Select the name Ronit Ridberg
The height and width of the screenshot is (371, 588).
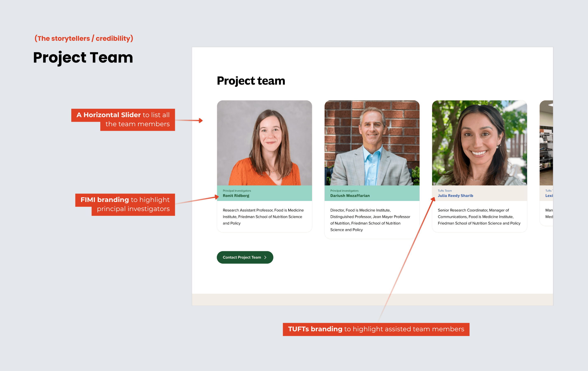[x=236, y=196]
